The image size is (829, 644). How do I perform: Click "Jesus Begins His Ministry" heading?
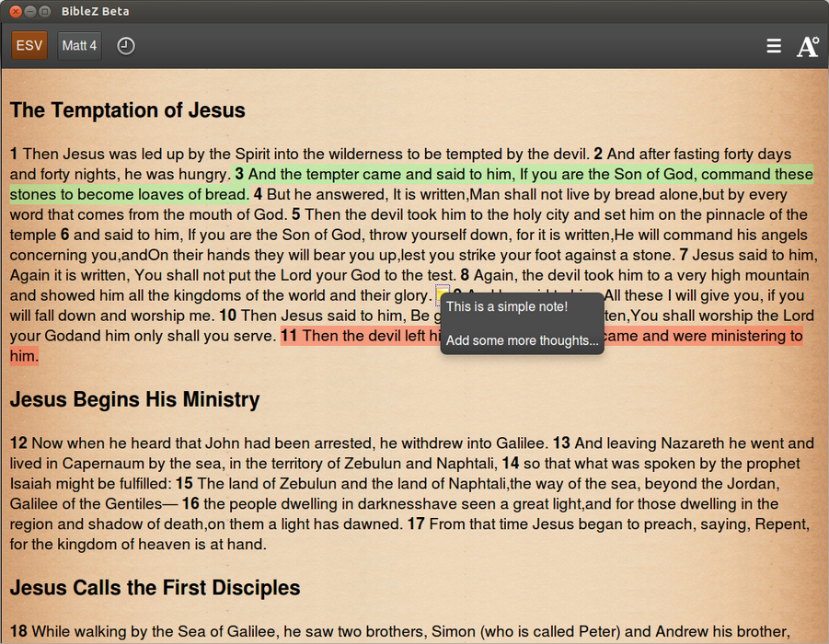click(x=135, y=399)
